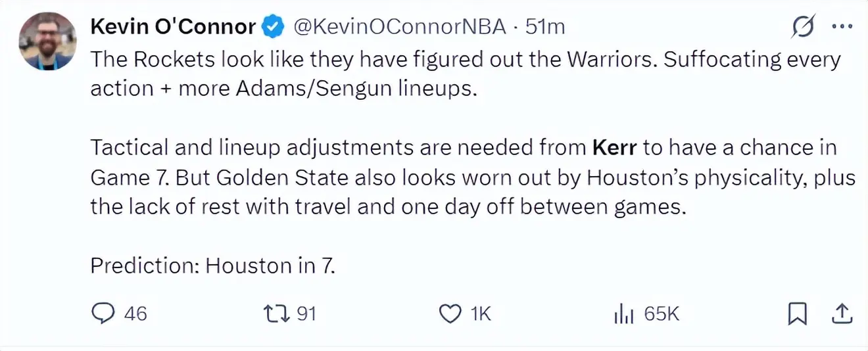
Task: Click the Kevin O'Connor display name
Action: (x=172, y=27)
